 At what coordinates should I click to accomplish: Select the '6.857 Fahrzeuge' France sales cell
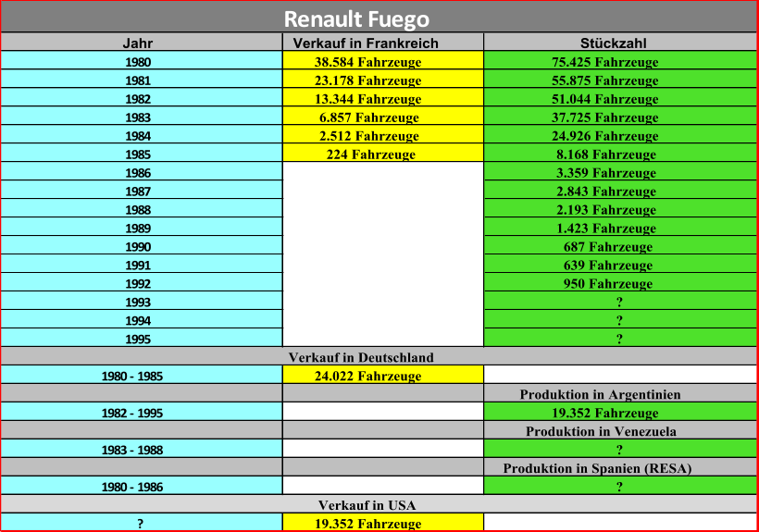pyautogui.click(x=383, y=116)
